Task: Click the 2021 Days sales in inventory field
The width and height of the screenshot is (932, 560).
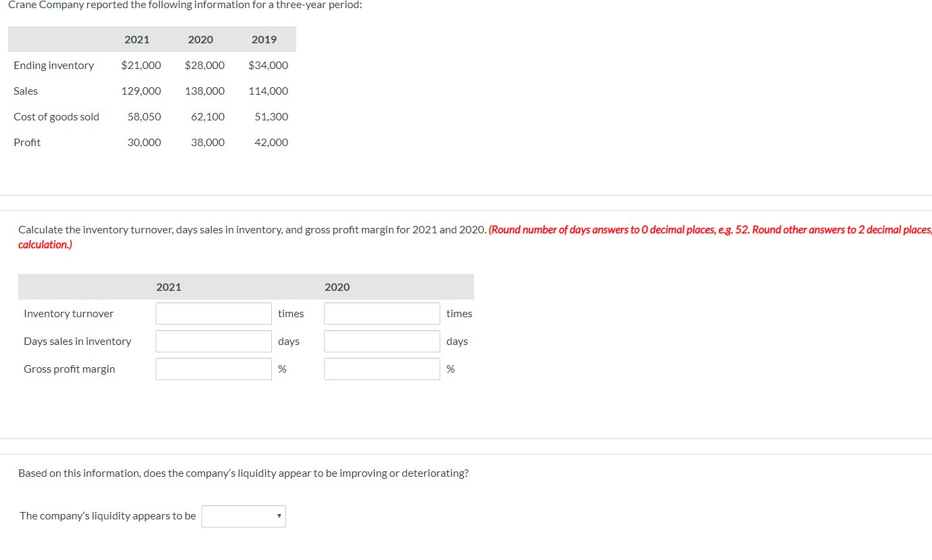Action: (x=214, y=342)
